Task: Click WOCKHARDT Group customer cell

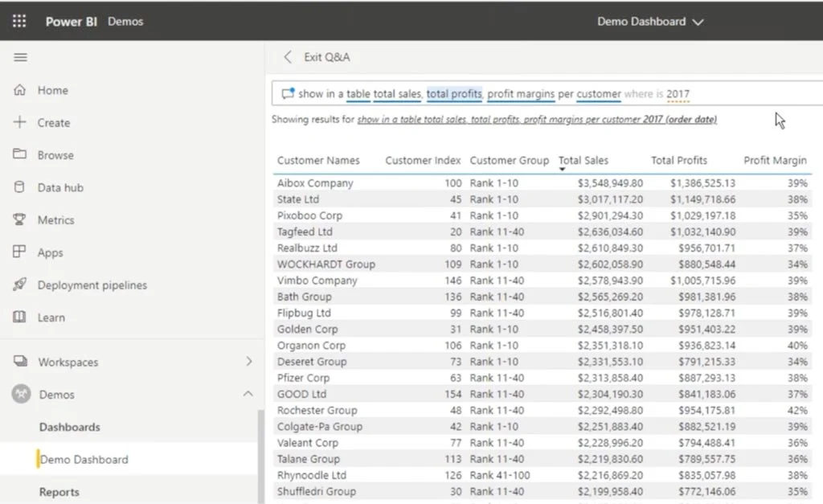Action: pyautogui.click(x=326, y=264)
